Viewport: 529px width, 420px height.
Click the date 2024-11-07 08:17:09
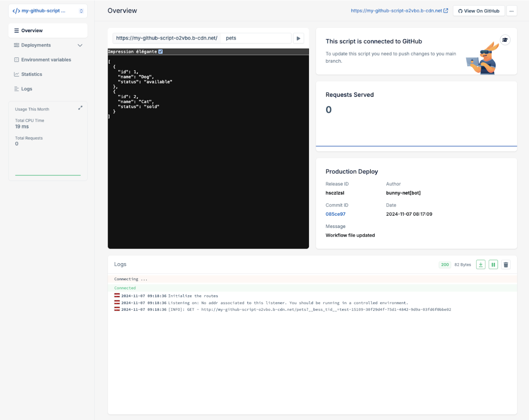(x=409, y=214)
